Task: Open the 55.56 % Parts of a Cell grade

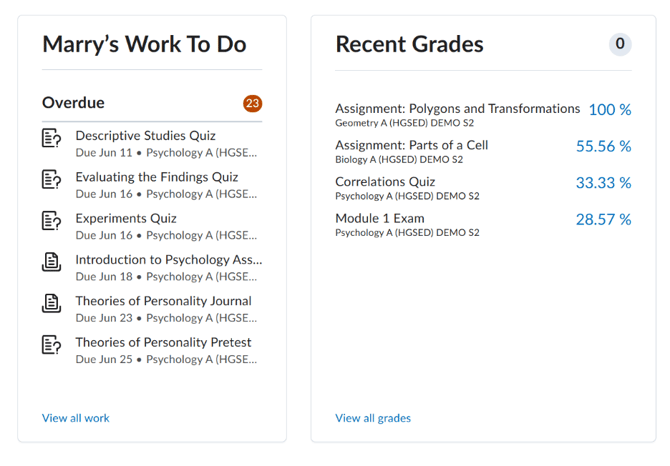Action: tap(603, 147)
